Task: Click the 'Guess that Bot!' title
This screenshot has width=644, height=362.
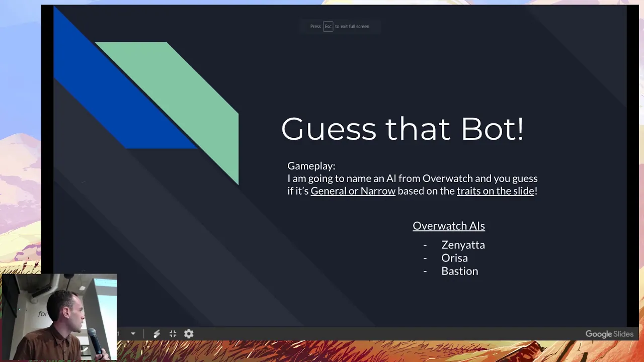Action: pos(403,129)
